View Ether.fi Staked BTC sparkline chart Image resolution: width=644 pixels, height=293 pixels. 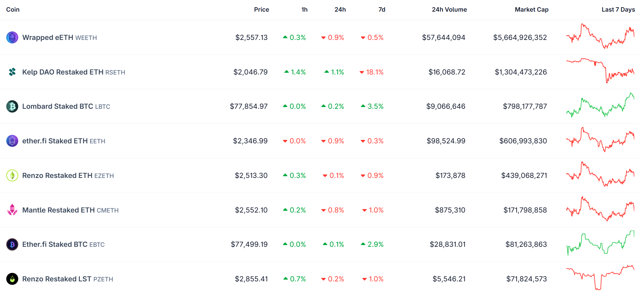click(600, 243)
